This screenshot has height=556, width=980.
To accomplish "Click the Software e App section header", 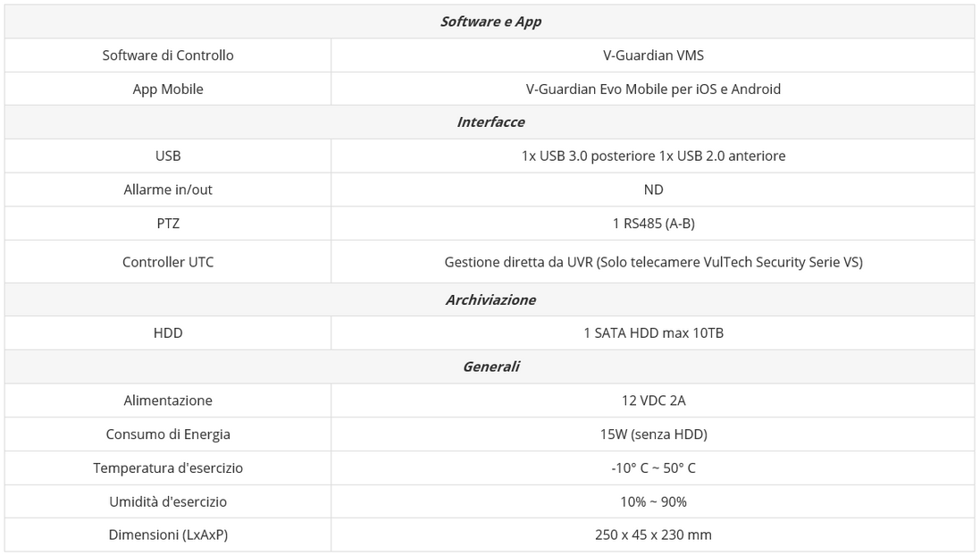I will coord(490,21).
